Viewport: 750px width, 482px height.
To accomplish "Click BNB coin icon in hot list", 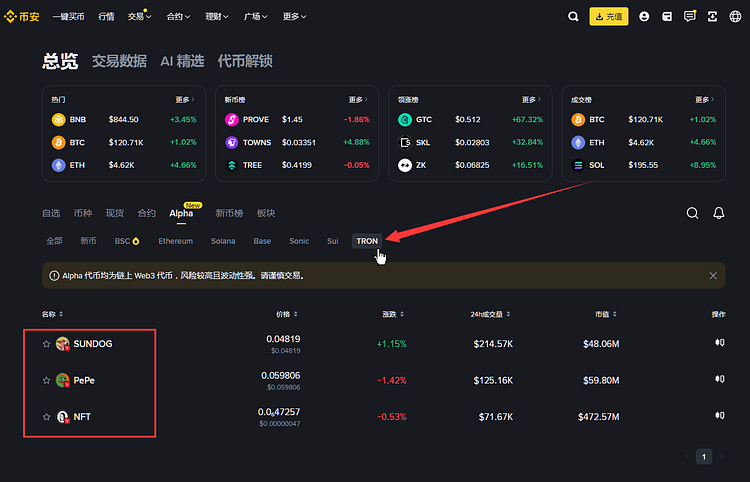I will (x=58, y=120).
